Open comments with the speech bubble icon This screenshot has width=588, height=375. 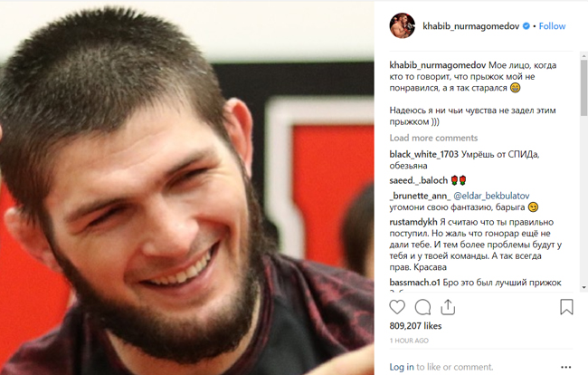pos(422,307)
